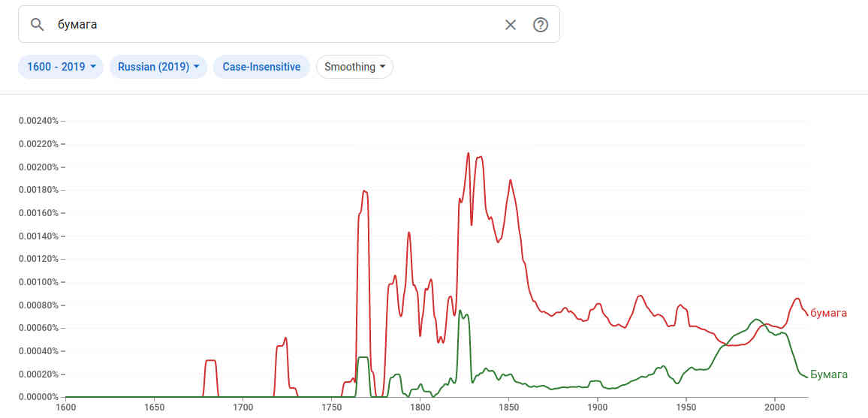Click the red line bump near 1683
Screen dimensions: 868x418
click(211, 361)
